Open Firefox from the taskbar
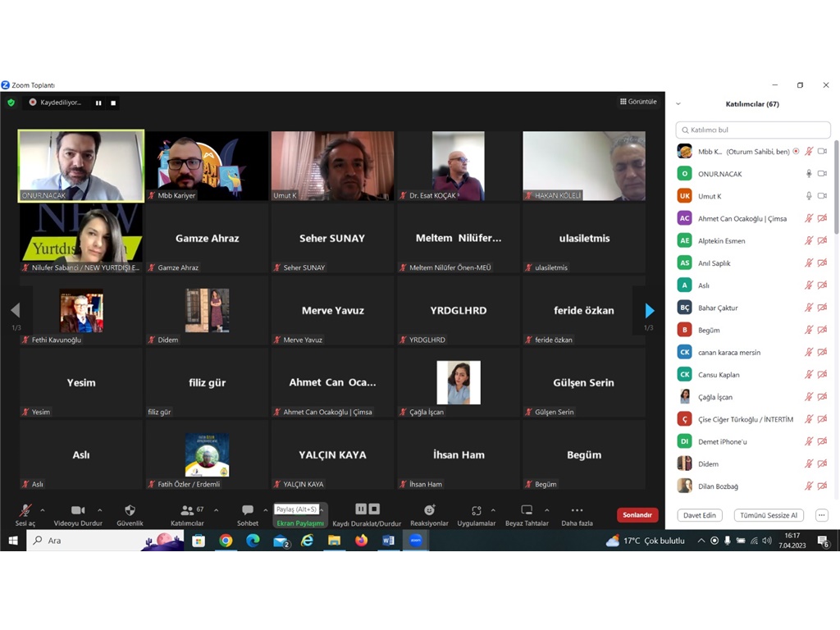 click(x=361, y=541)
